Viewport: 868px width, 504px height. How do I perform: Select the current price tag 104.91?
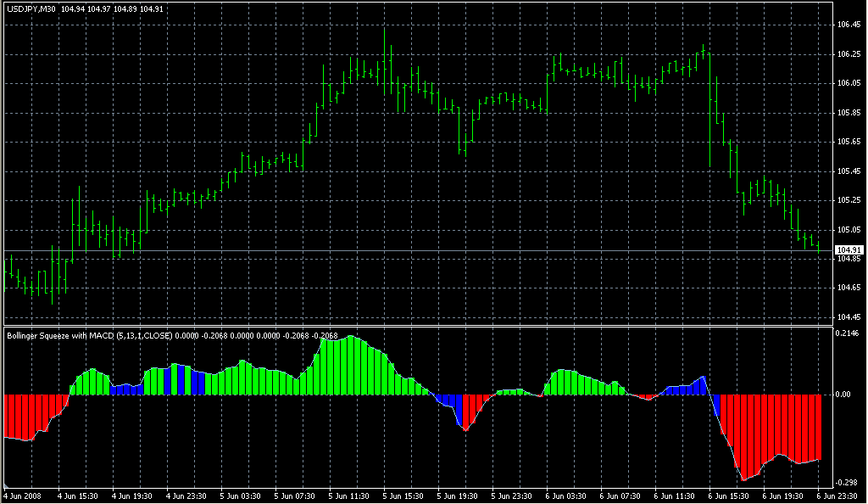tap(848, 250)
